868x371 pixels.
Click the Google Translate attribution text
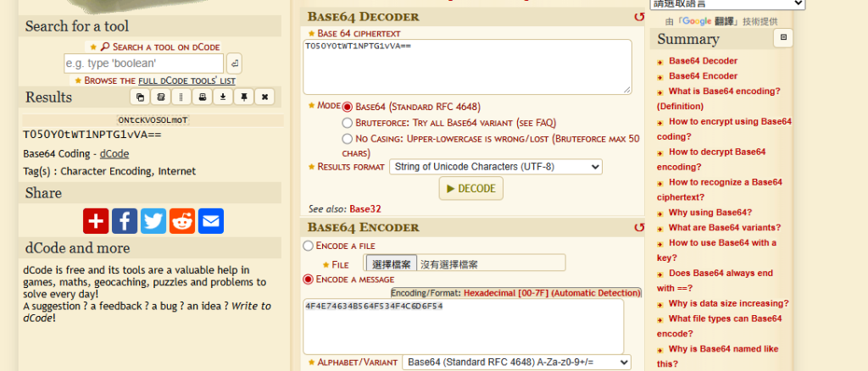tap(721, 21)
